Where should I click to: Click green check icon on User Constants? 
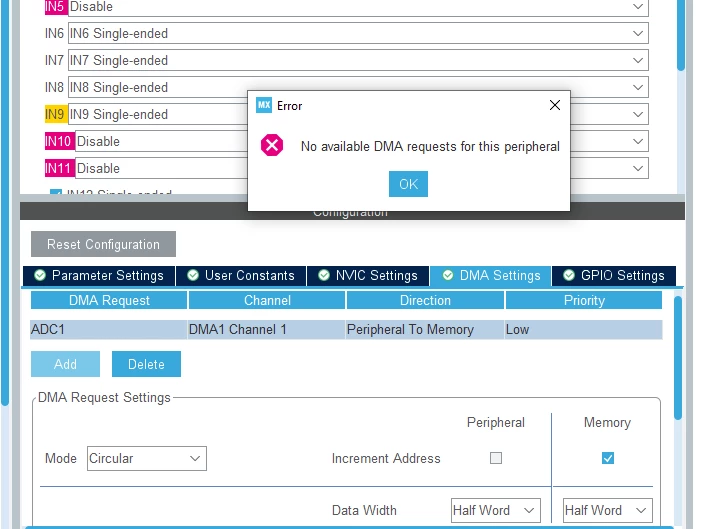click(x=193, y=275)
